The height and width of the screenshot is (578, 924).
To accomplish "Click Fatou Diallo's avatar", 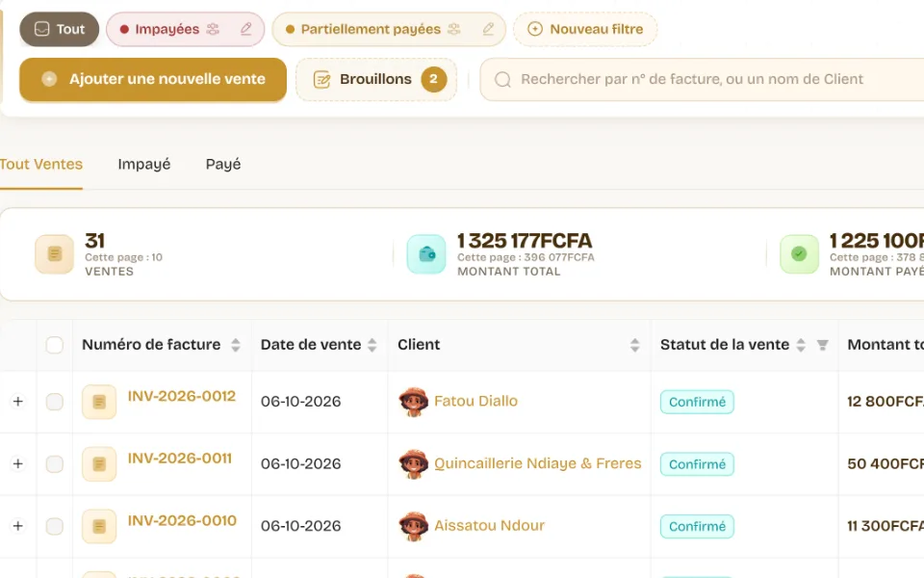I will 413,402.
